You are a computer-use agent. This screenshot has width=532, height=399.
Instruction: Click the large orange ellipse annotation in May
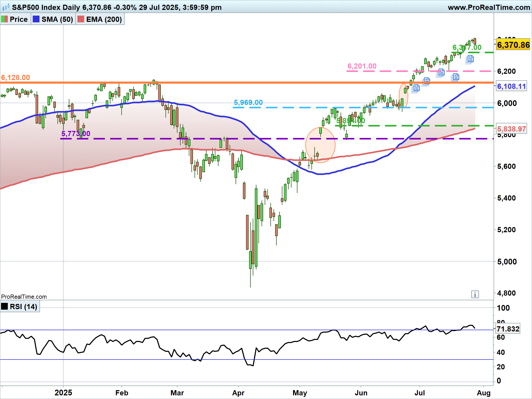pyautogui.click(x=321, y=145)
